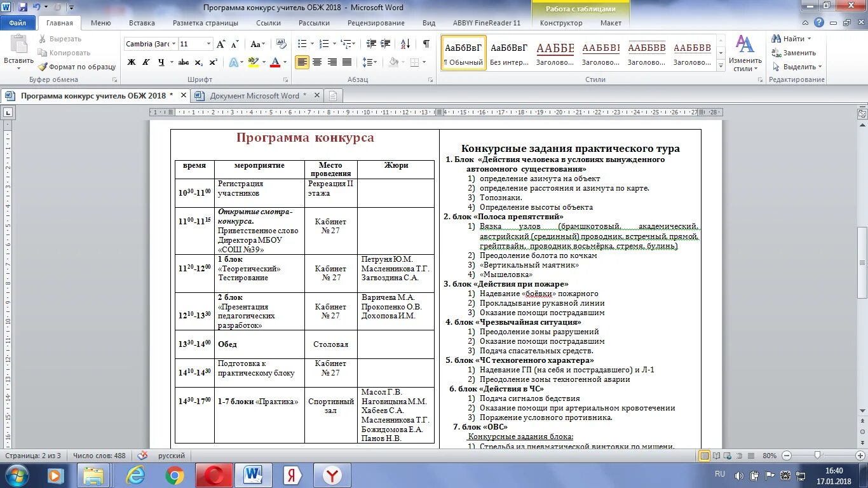Justify text alignment
Viewport: 868px width, 488px height.
(x=347, y=62)
